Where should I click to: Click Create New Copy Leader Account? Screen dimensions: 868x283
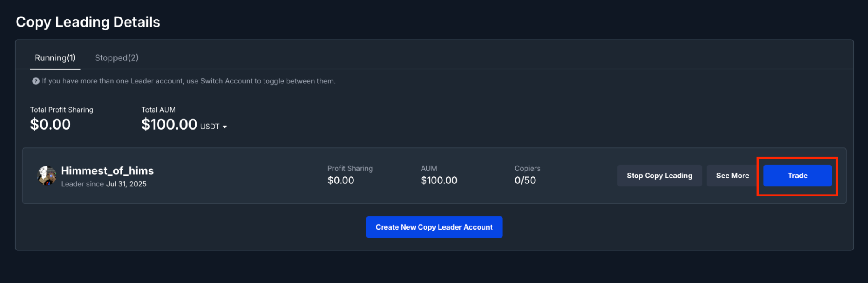[x=434, y=227]
